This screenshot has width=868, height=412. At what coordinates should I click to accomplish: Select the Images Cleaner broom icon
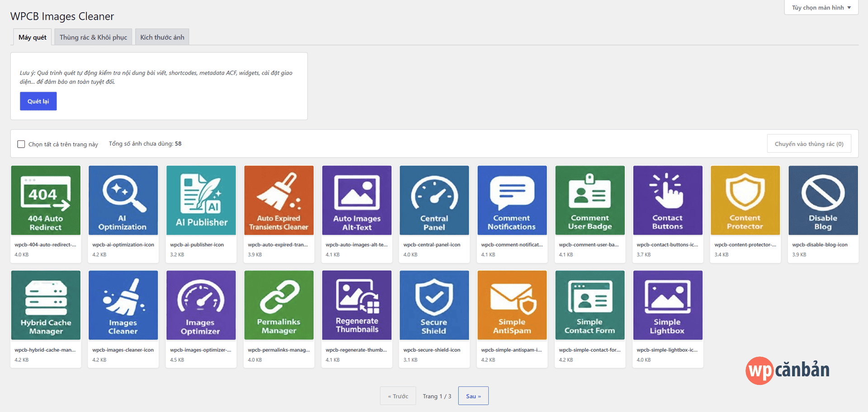[x=123, y=305]
